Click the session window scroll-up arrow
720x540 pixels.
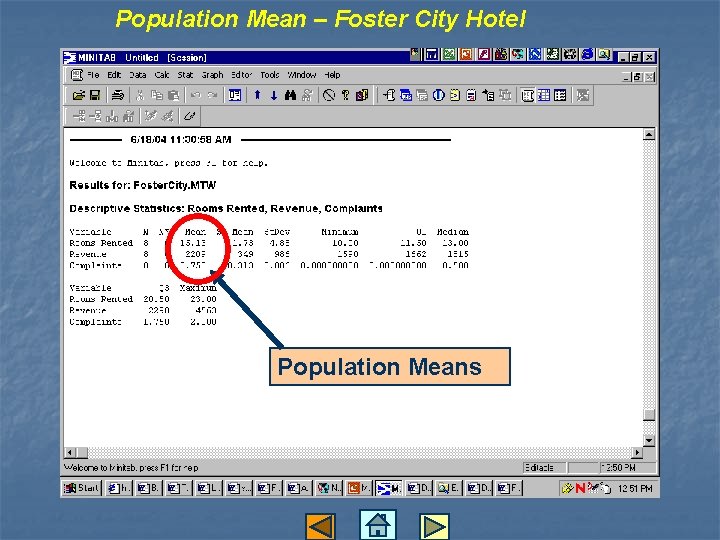pyautogui.click(x=649, y=135)
